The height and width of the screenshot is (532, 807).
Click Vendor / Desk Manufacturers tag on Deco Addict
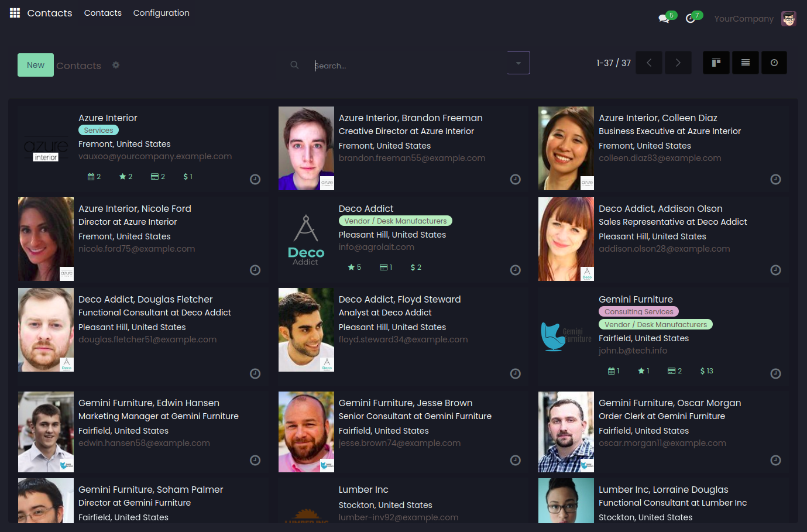pos(396,221)
